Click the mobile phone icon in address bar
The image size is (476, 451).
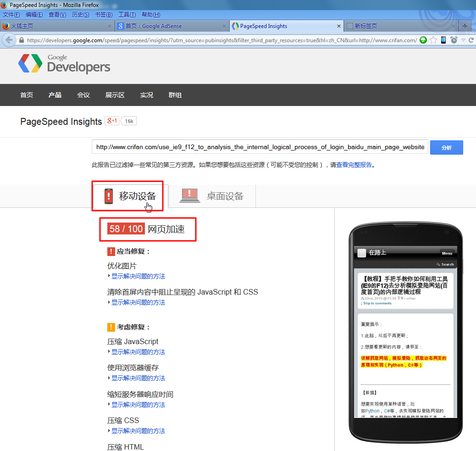tap(443, 40)
